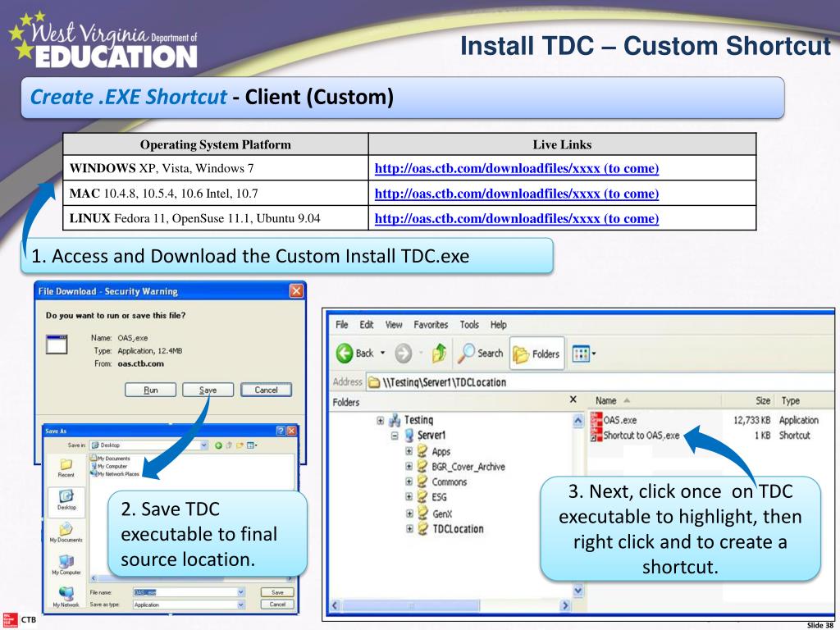Click the folder tree scroll-down arrow
The width and height of the screenshot is (840, 630).
[x=578, y=591]
